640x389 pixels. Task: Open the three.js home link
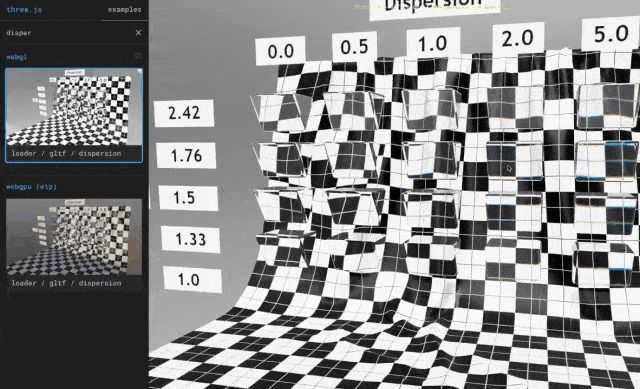click(24, 10)
